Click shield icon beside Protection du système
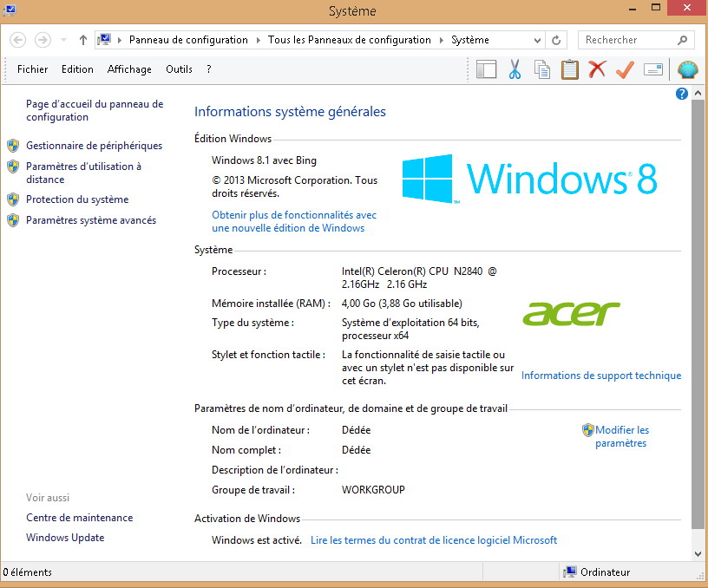 click(13, 199)
